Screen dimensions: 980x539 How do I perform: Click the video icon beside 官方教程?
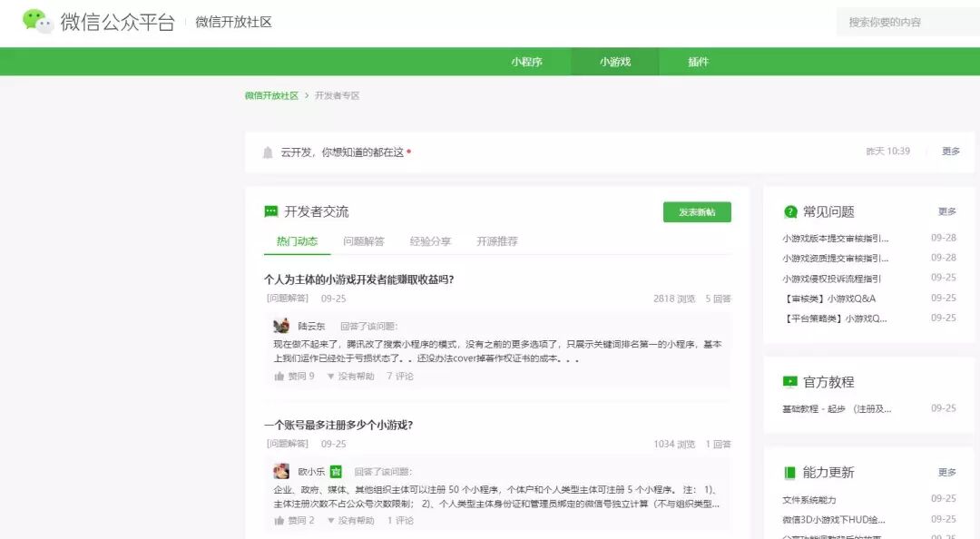(x=790, y=381)
